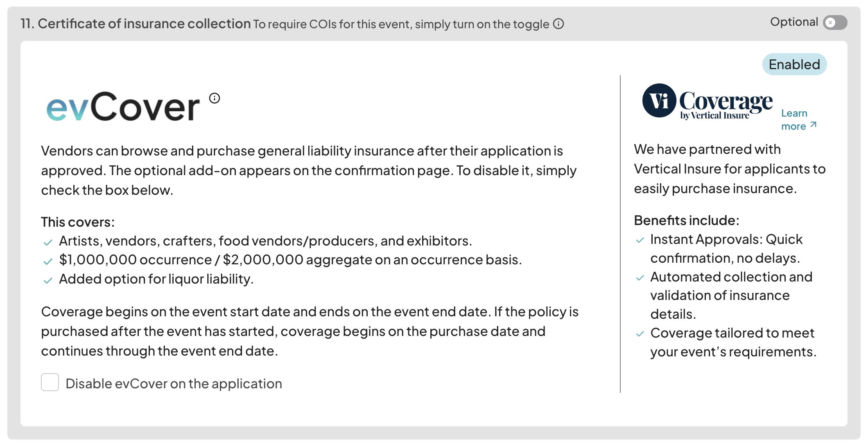Viewport: 868px width, 446px height.
Task: Click the Benefits include heading
Action: click(x=687, y=221)
